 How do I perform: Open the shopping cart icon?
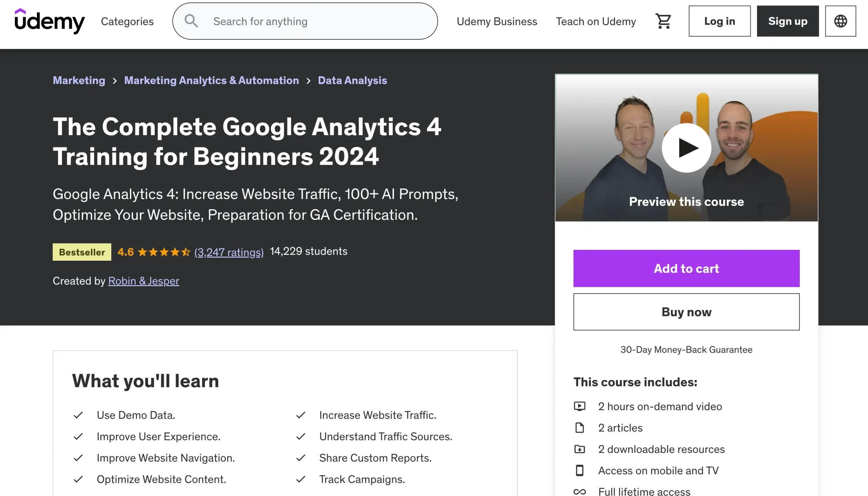(663, 21)
